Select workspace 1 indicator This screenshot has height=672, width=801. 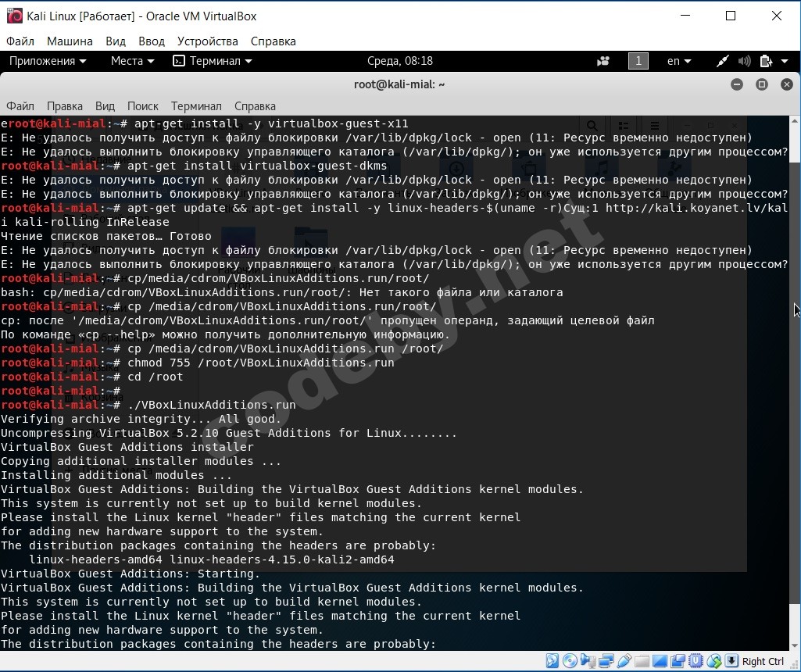coord(638,61)
